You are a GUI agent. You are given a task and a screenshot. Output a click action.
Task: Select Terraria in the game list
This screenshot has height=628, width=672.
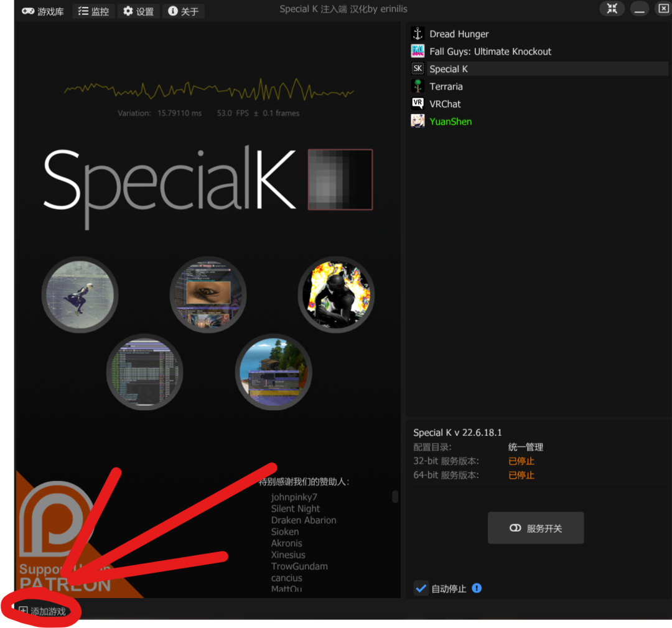click(446, 87)
